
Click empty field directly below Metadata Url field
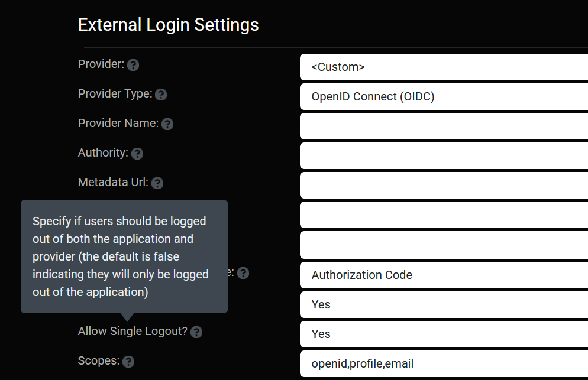click(x=444, y=215)
